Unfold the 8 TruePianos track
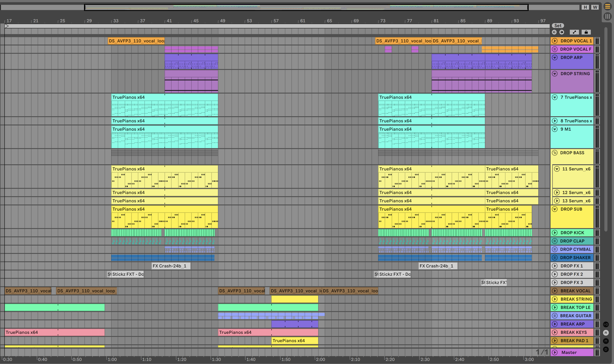 [x=554, y=121]
